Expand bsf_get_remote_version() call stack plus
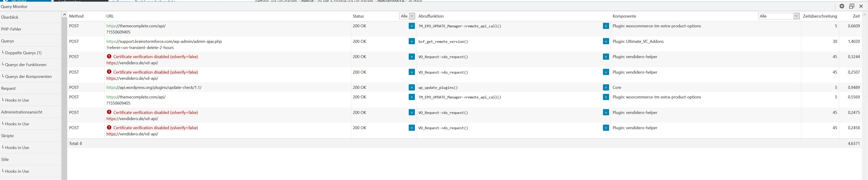Image resolution: width=868 pixels, height=180 pixels. [x=605, y=41]
